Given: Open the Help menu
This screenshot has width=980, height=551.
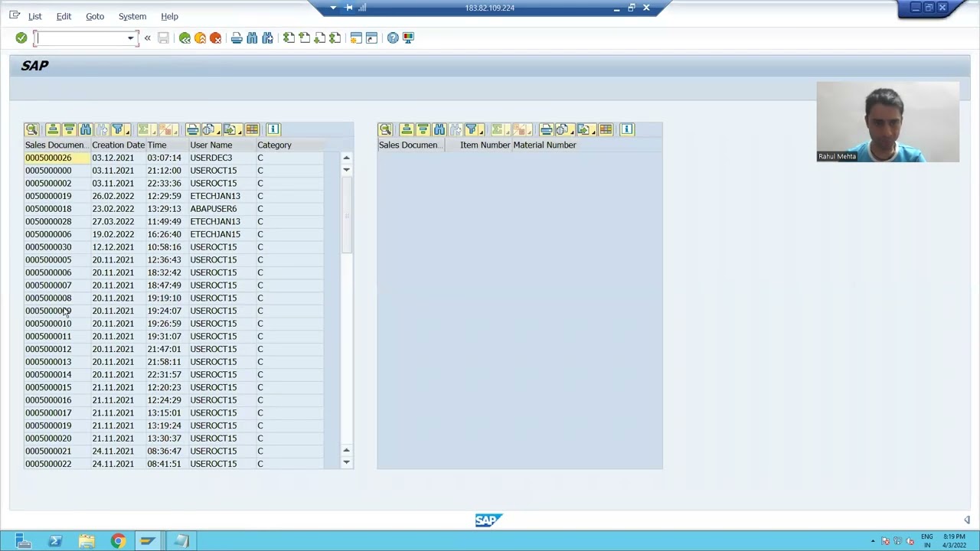Looking at the screenshot, I should click(x=169, y=16).
